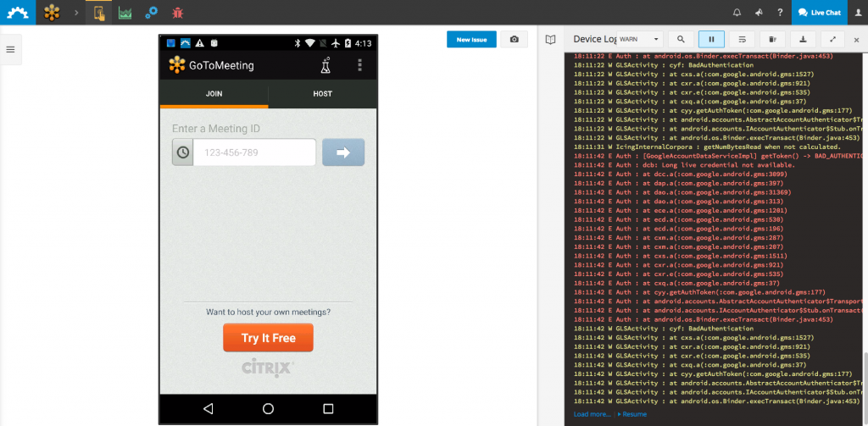
Task: Open the help question mark icon
Action: [780, 12]
